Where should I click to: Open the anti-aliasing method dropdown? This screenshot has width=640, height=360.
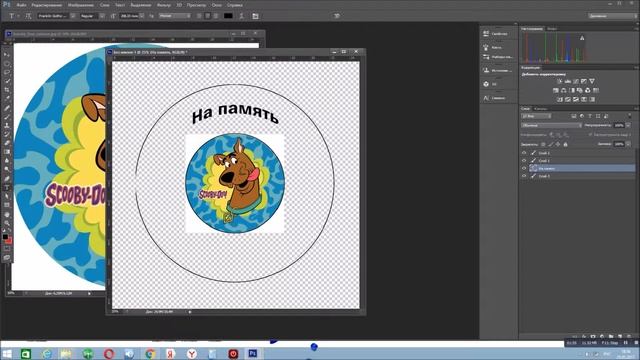click(174, 16)
